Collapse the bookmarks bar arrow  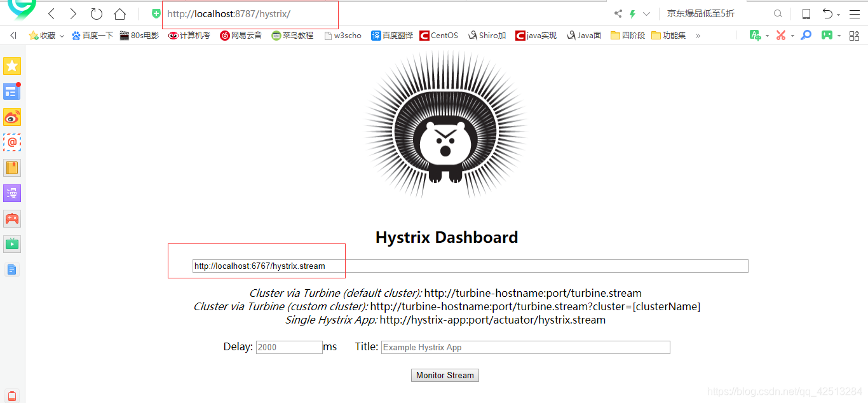click(13, 36)
